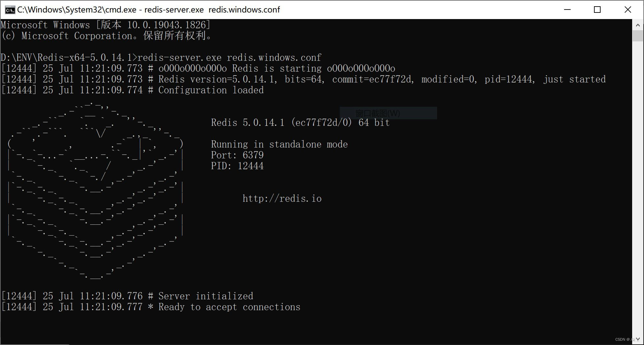Click the cmd.exe icon in the title bar
This screenshot has width=644, height=345.
[x=10, y=10]
